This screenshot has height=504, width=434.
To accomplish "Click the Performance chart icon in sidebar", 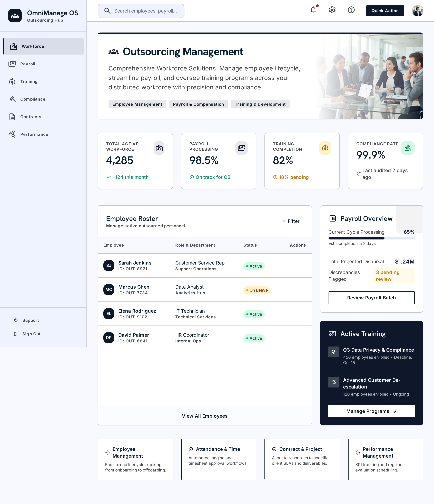I will [12, 134].
